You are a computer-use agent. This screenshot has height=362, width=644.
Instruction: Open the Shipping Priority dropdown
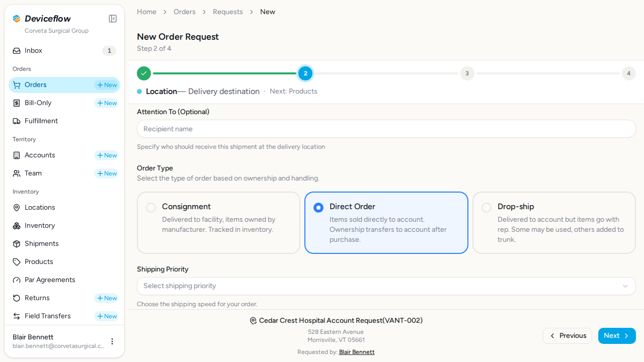[386, 286]
